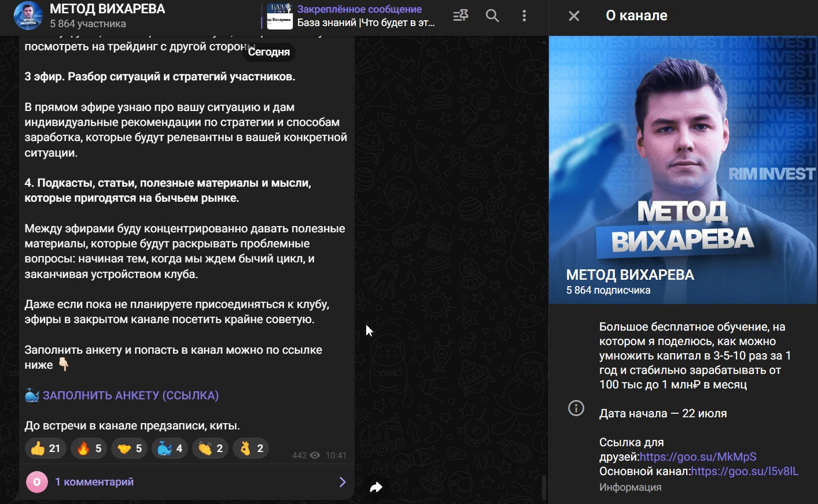Click the commenter avatar O
This screenshot has height=504, width=818.
pos(37,482)
